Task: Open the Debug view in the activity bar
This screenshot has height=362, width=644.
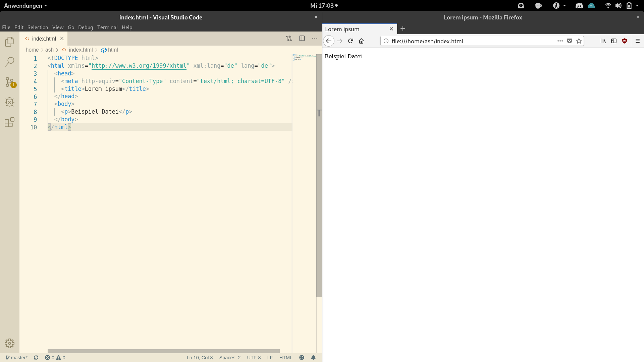Action: click(x=9, y=102)
